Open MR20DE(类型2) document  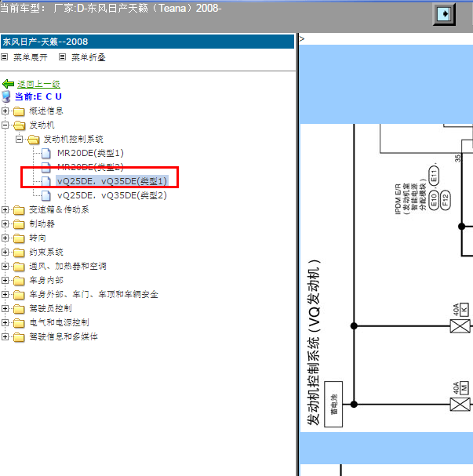coord(90,167)
